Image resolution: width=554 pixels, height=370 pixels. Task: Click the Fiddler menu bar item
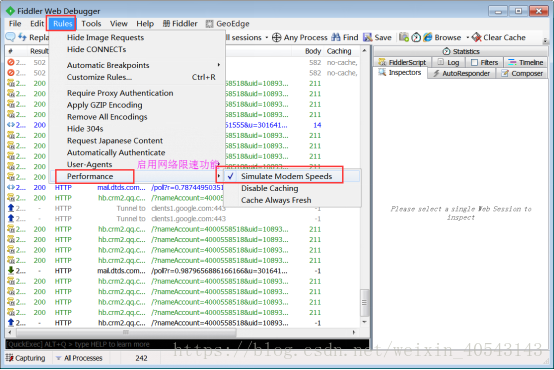[180, 24]
